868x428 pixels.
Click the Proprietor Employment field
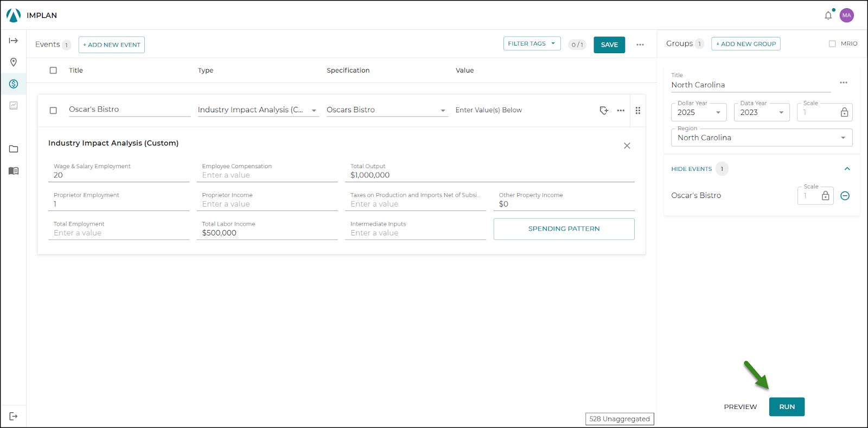click(x=119, y=200)
